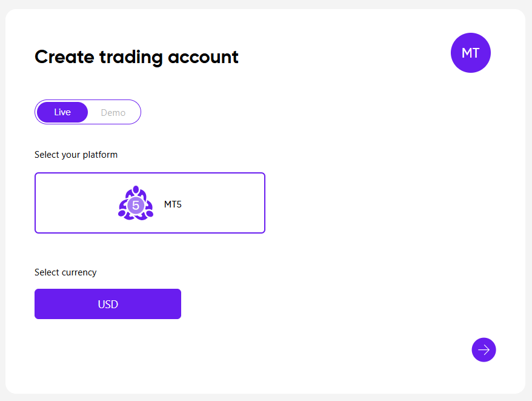This screenshot has width=532, height=401.
Task: Open the MT profile avatar
Action: 470,53
